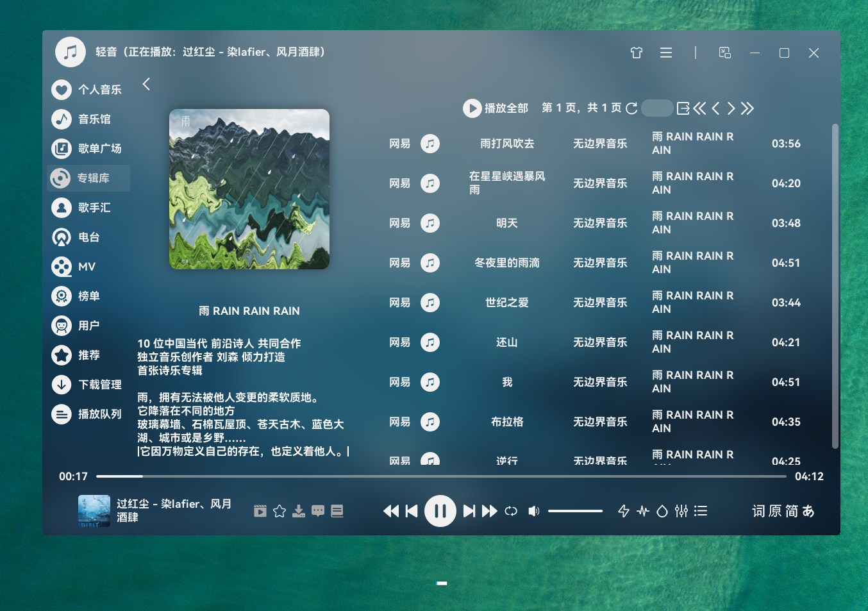Open the equalizer sliders icon

point(681,511)
